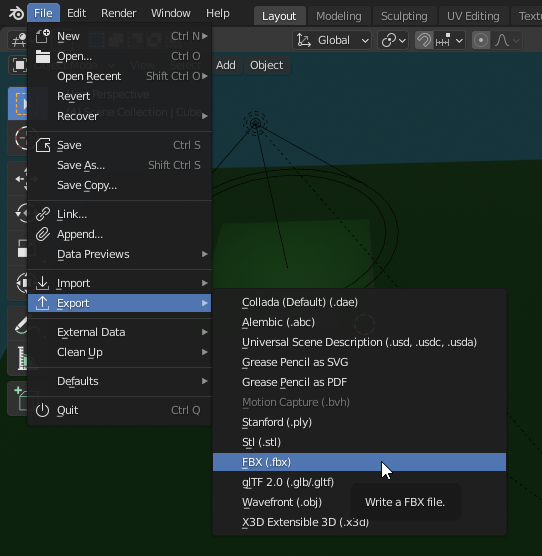Export as Stl (.stl)
This screenshot has width=542, height=556.
[x=359, y=442]
